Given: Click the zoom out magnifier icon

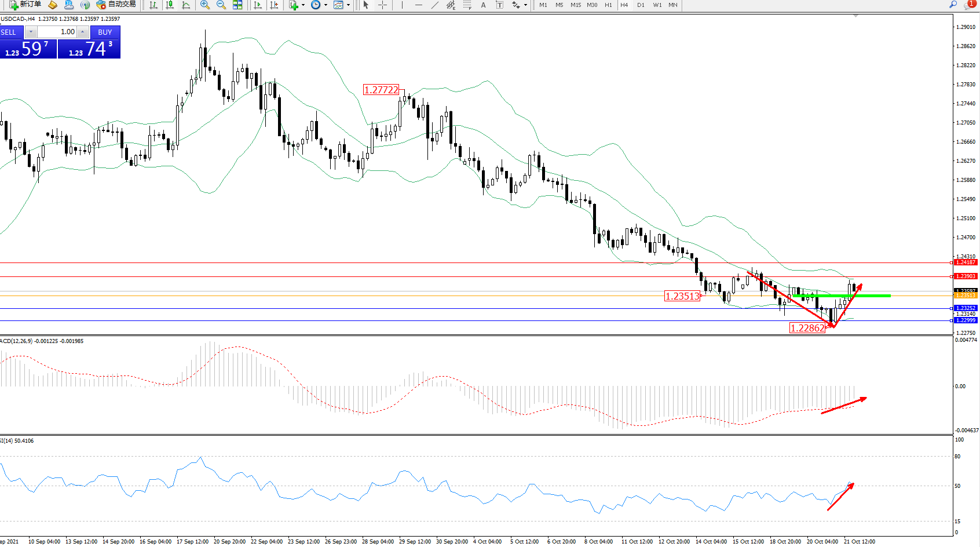Looking at the screenshot, I should [x=221, y=5].
